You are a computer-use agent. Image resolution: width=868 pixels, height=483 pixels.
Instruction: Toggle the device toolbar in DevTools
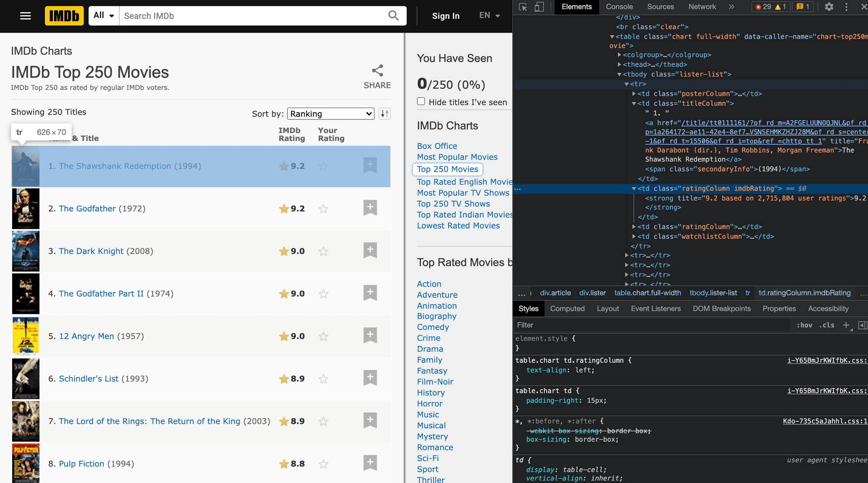coord(539,7)
